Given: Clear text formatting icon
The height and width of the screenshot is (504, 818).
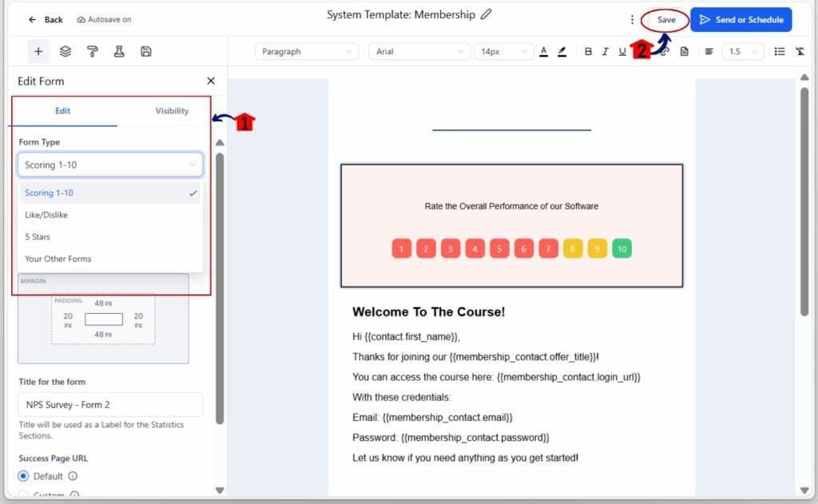Looking at the screenshot, I should (x=800, y=51).
